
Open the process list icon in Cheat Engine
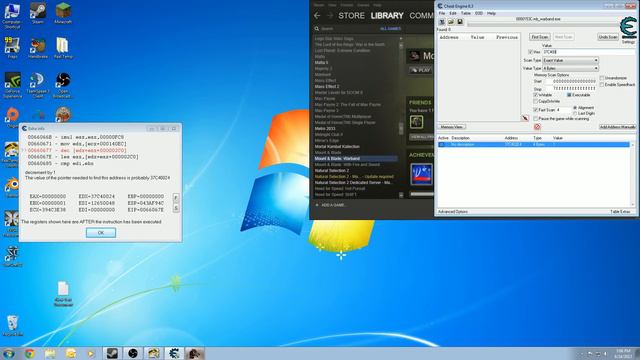click(442, 22)
